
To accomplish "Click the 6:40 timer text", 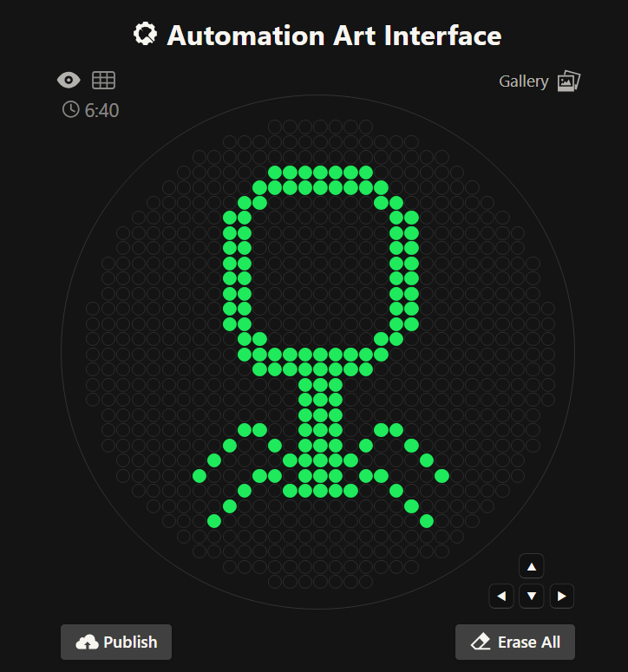I will (x=101, y=111).
